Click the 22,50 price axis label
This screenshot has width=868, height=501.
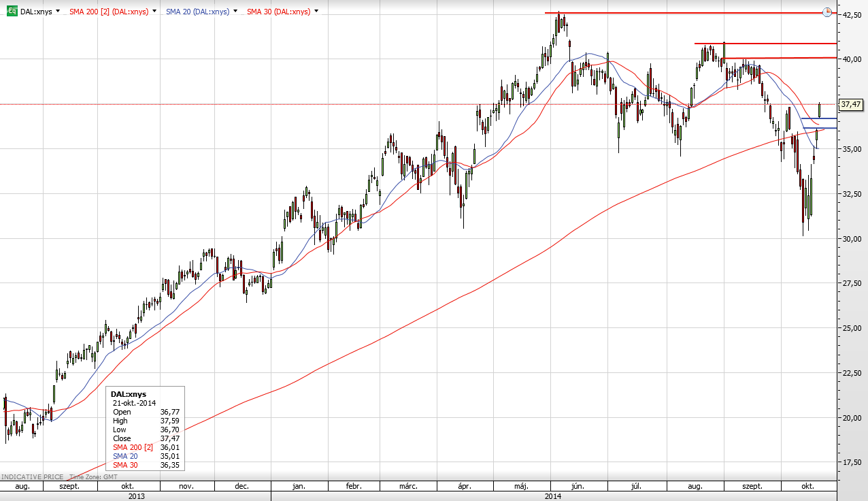852,373
